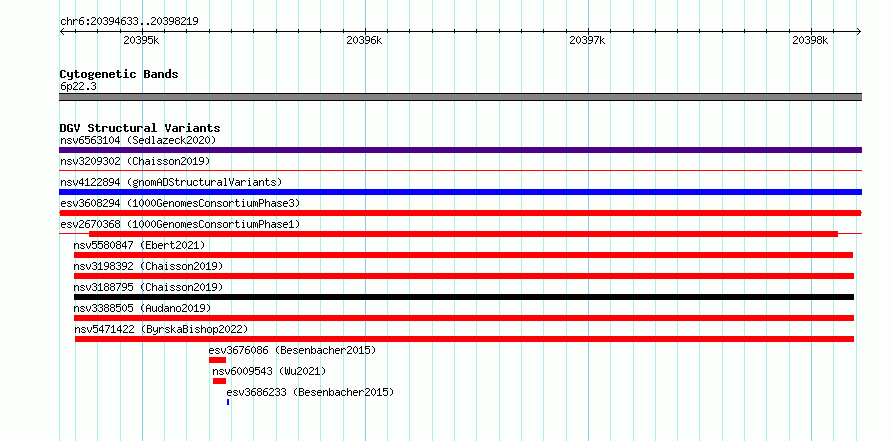Click the 20397k ruler label

pyautogui.click(x=587, y=40)
